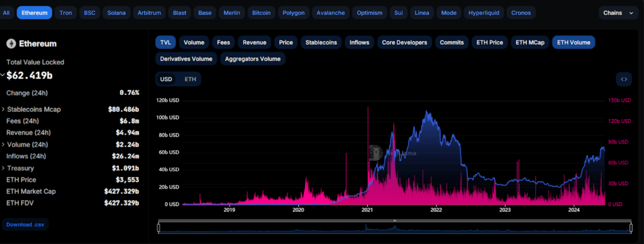Select the Cronos chain tab
The height and width of the screenshot is (244, 644).
click(521, 13)
